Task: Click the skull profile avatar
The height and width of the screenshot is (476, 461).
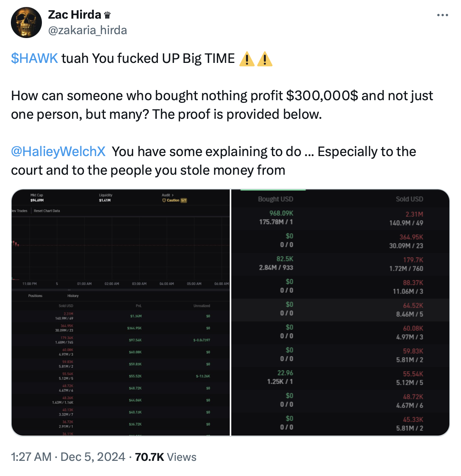Action: [26, 23]
